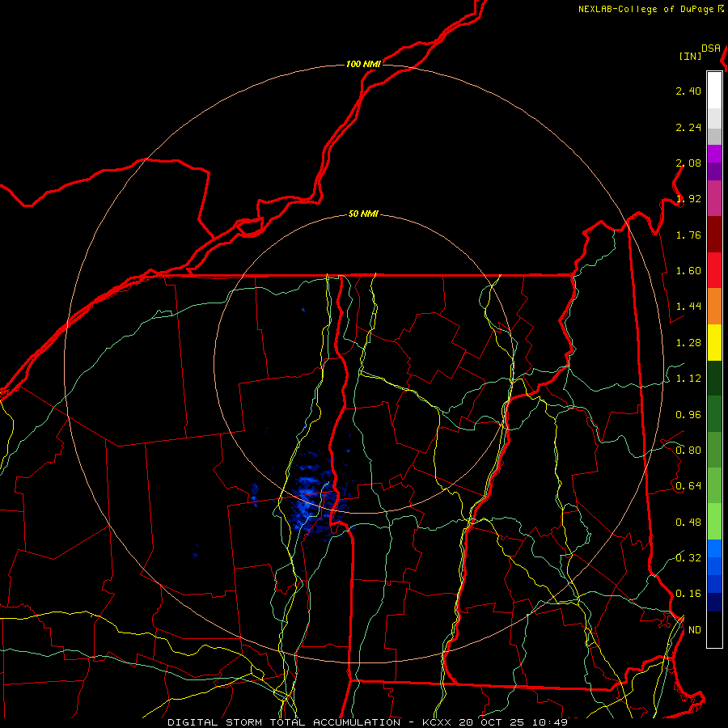Click the 1.28 legend value
728x728 pixels.
point(688,343)
